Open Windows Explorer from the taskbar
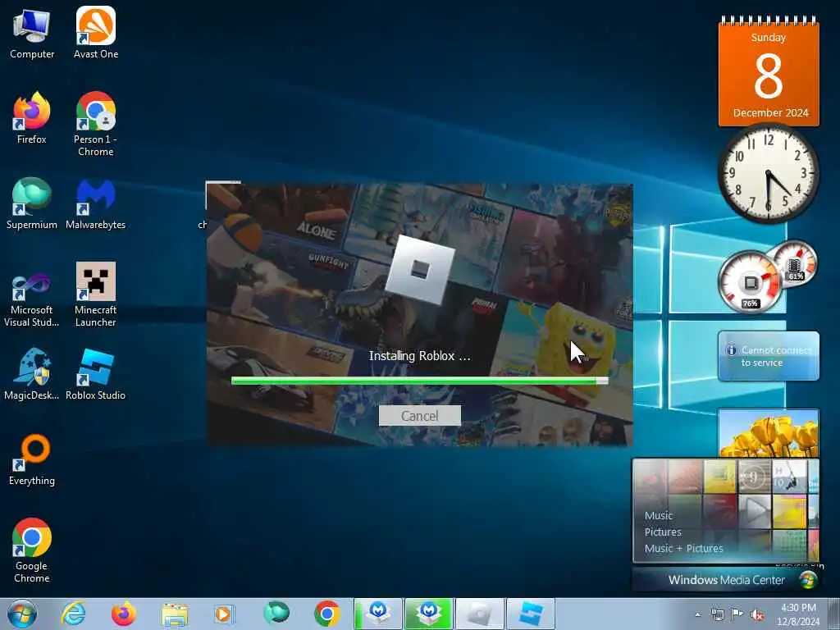 pyautogui.click(x=175, y=614)
